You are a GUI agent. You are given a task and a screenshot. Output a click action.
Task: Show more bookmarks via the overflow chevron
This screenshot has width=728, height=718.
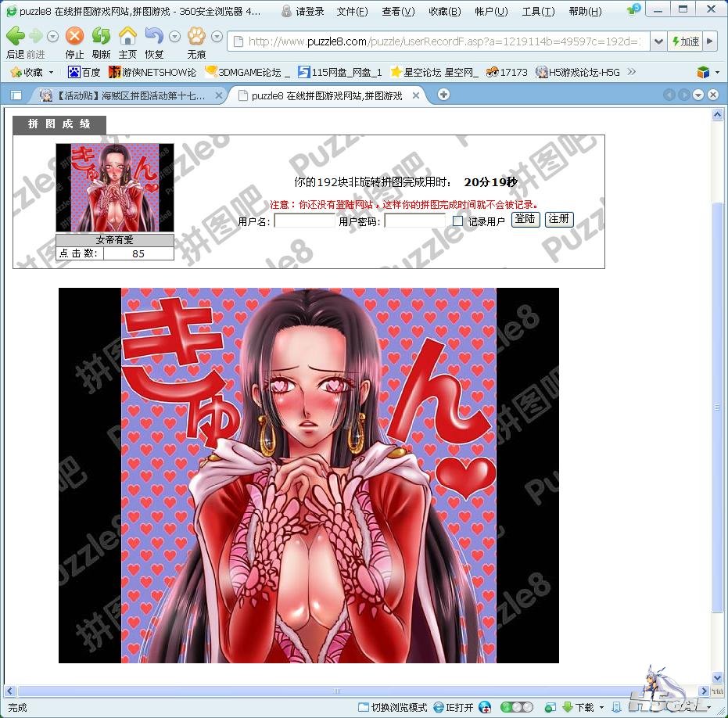pos(632,72)
